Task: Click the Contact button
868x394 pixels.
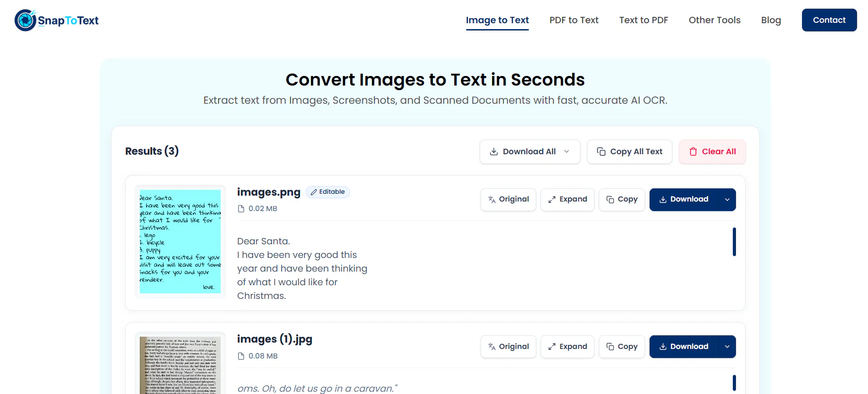Action: click(x=829, y=20)
